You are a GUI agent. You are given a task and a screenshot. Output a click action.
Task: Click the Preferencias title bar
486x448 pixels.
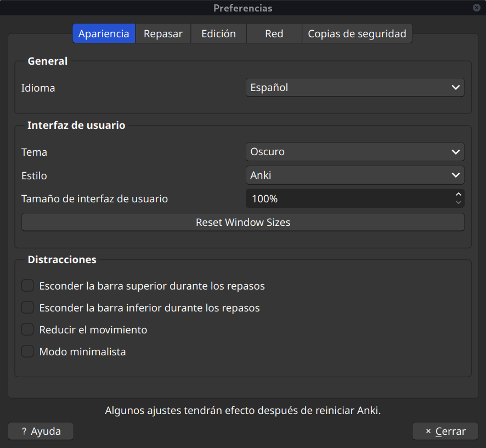click(242, 8)
